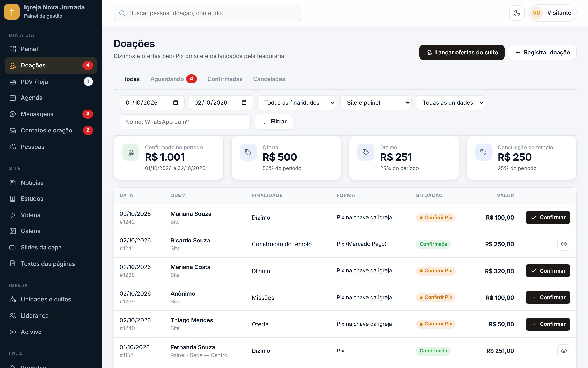Image resolution: width=588 pixels, height=368 pixels.
Task: Open Liderança in sidebar
Action: click(51, 315)
